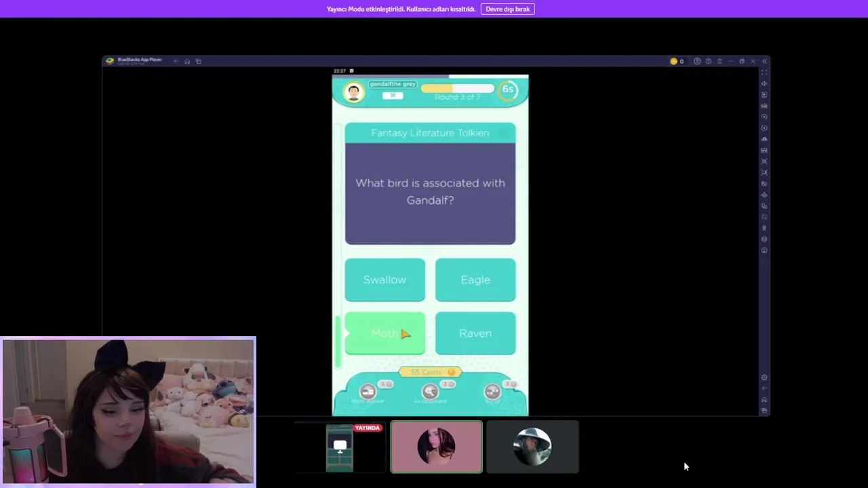Open game controls keyboard icon in sidebar
Image resolution: width=868 pixels, height=488 pixels.
[764, 106]
